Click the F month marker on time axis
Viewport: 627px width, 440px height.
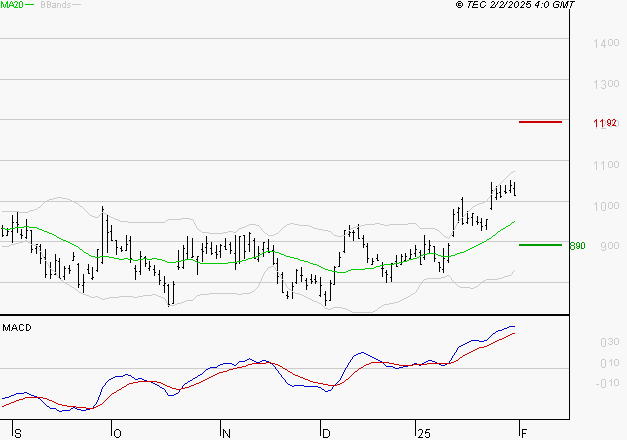pyautogui.click(x=524, y=433)
